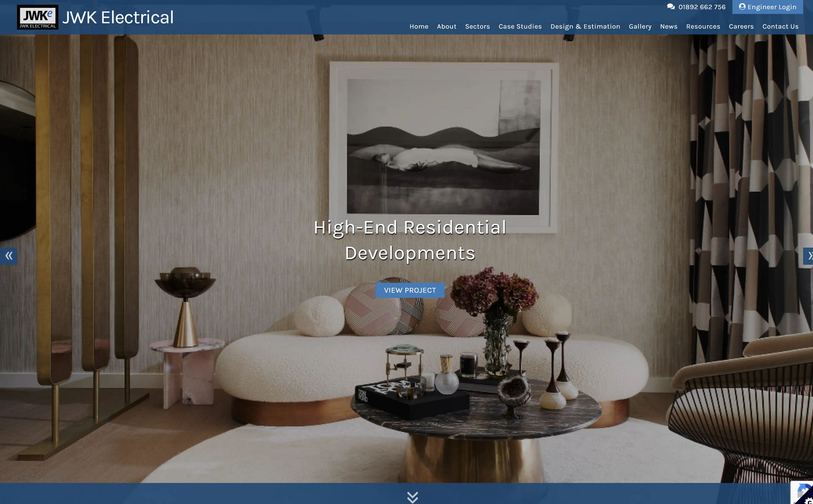Click the JWK Electrical logo image
The height and width of the screenshot is (504, 813).
pyautogui.click(x=37, y=17)
